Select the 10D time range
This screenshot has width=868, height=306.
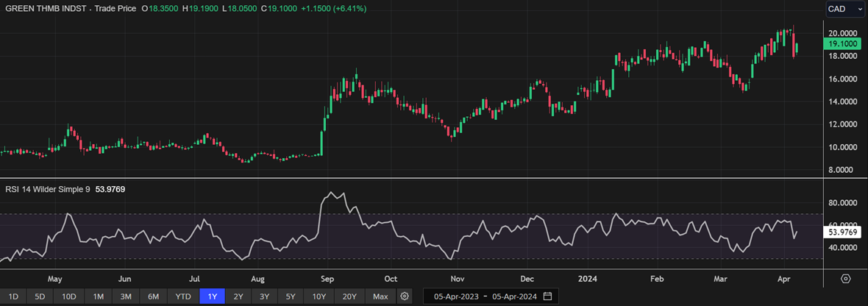[x=69, y=296]
